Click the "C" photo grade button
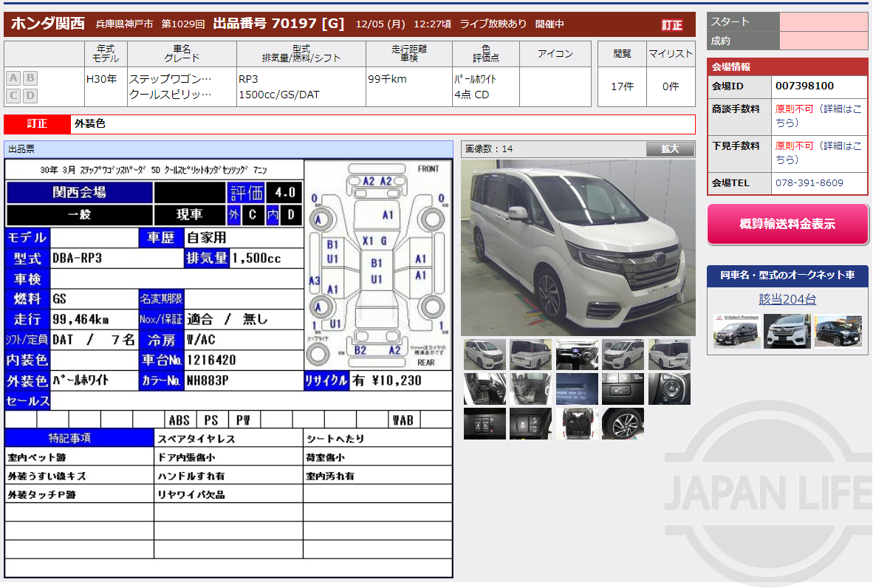This screenshot has height=588, width=873. tap(13, 95)
